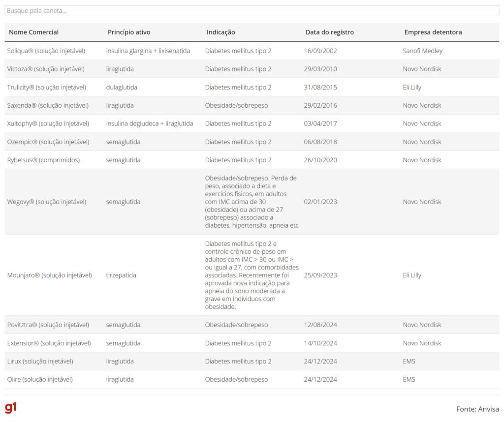Sort table by Data do registro header
Screen dimensions: 504x422
point(329,32)
